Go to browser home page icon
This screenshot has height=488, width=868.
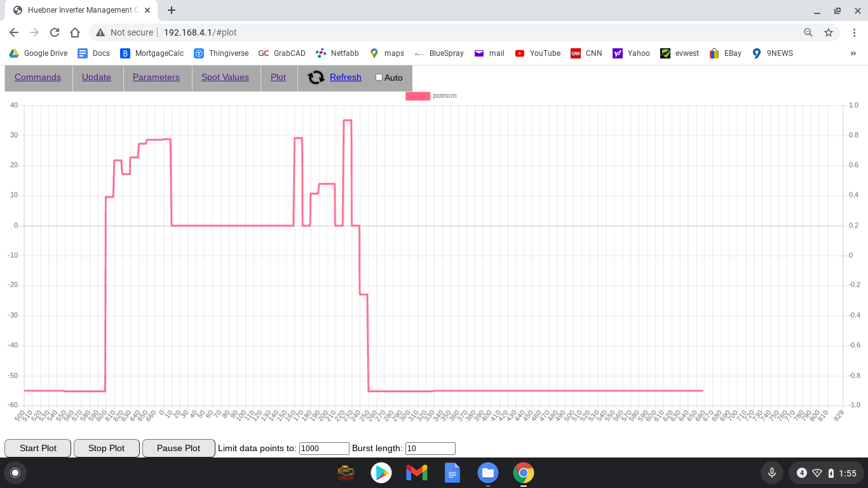(75, 32)
